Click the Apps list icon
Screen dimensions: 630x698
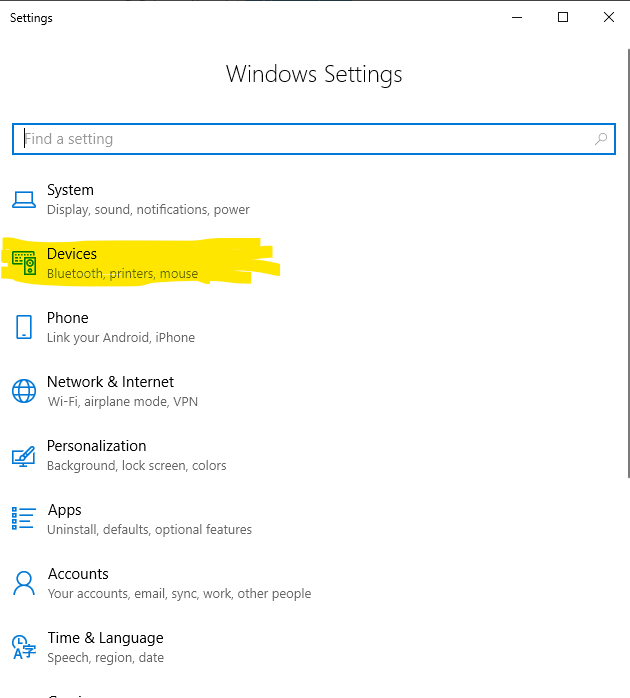[x=23, y=519]
